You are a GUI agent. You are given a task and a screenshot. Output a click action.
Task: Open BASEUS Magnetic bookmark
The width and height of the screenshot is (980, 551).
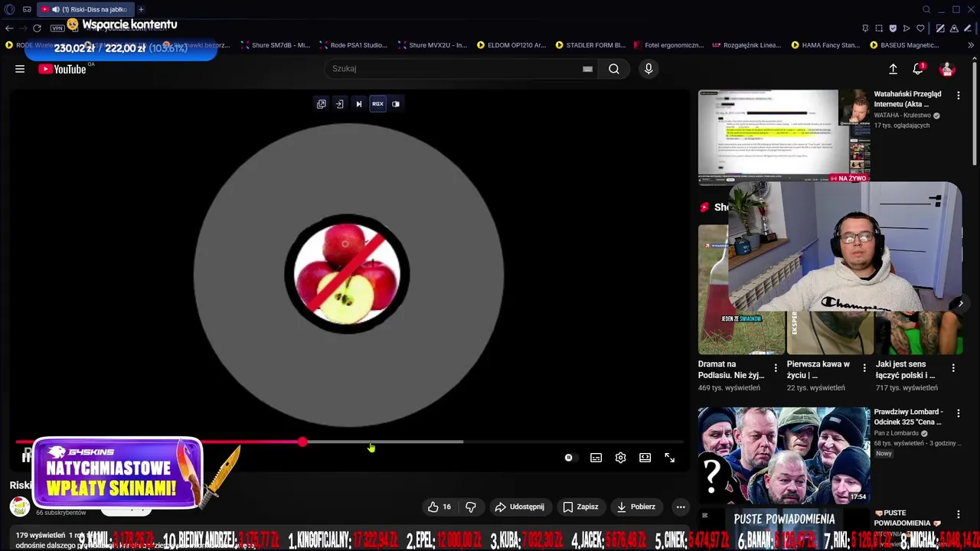pyautogui.click(x=904, y=45)
